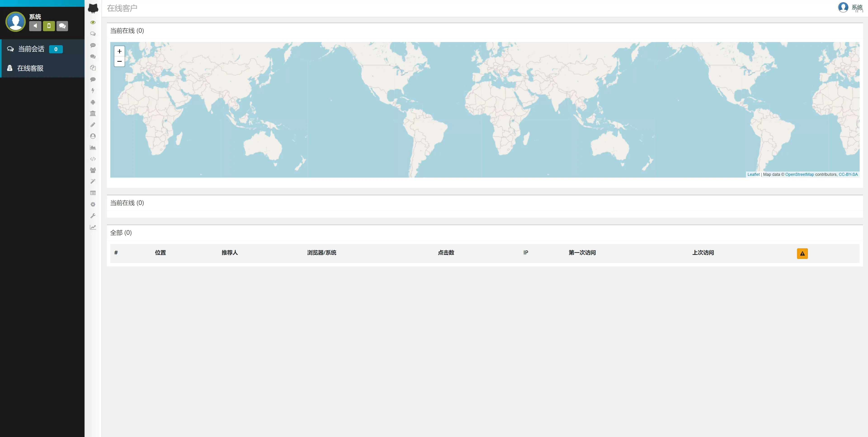Open the wrench tools sidebar icon
The image size is (868, 437).
pyautogui.click(x=93, y=216)
